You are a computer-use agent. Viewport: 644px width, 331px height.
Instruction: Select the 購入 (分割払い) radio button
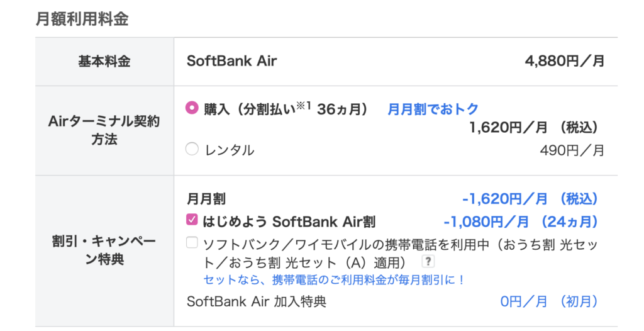pyautogui.click(x=192, y=108)
